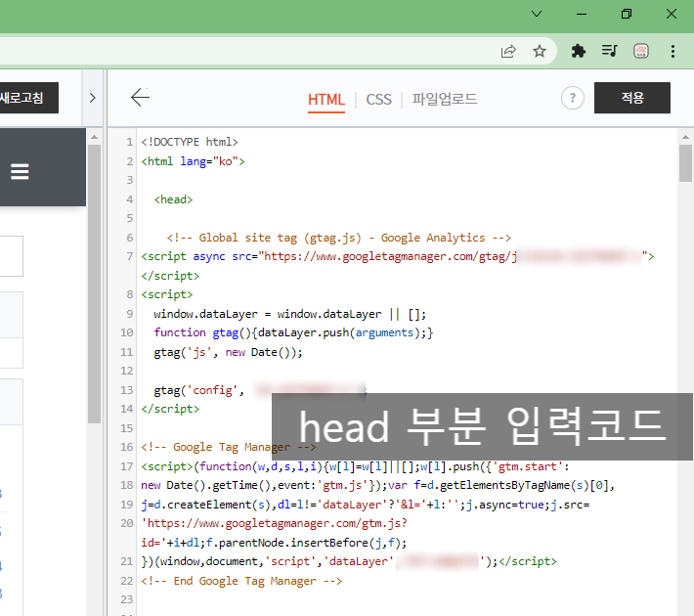Open the browser three-dot menu
Image resolution: width=694 pixels, height=616 pixels.
[x=672, y=52]
